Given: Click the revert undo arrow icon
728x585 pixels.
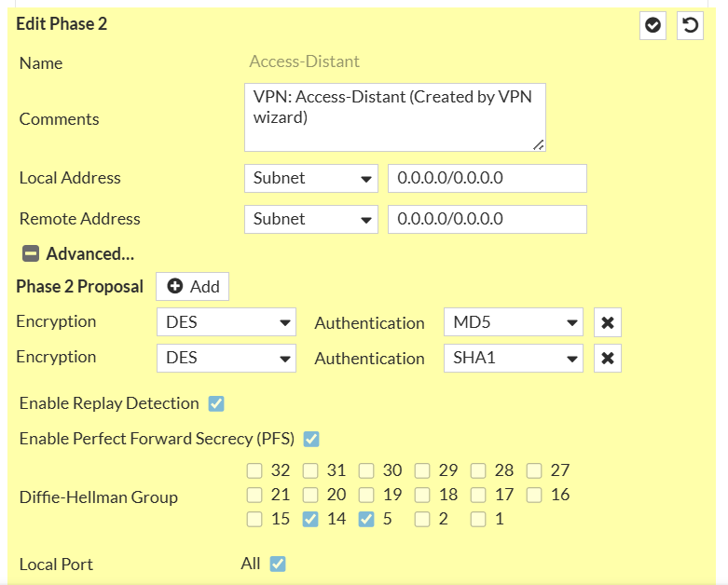Looking at the screenshot, I should [x=690, y=25].
